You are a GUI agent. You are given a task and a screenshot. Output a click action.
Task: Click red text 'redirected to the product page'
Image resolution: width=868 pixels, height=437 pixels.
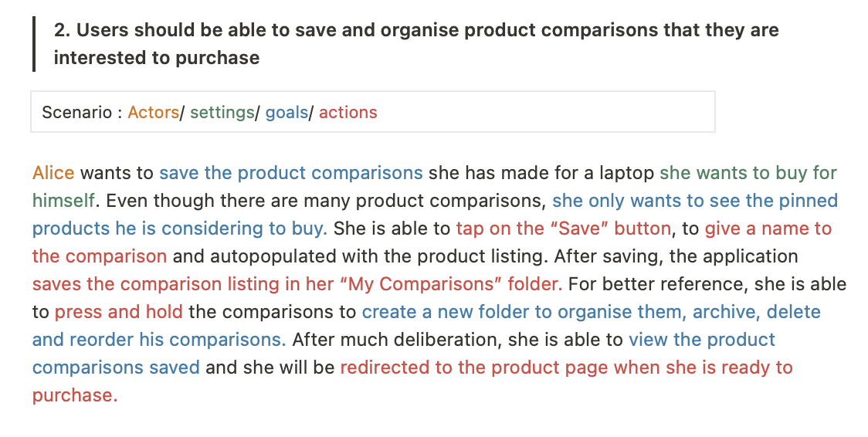pos(474,368)
